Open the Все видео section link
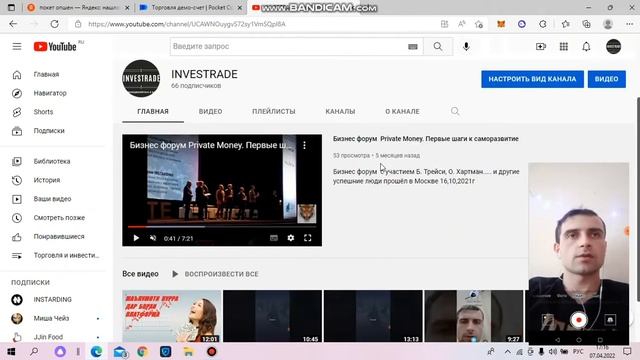Viewport: 640px width, 360px height. coord(140,274)
